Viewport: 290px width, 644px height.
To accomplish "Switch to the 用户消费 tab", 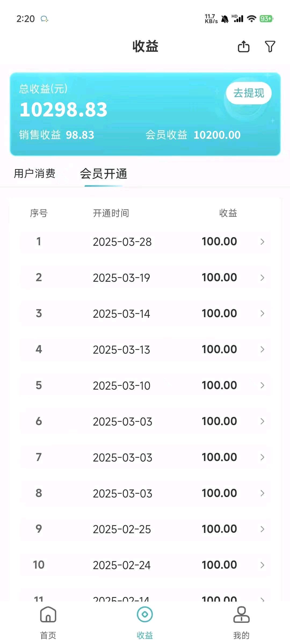I will pos(35,173).
